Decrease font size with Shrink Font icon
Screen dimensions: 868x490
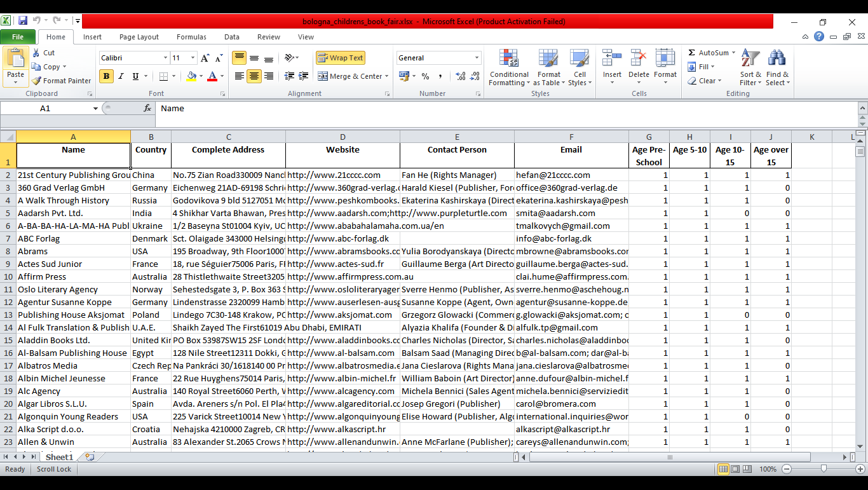219,58
